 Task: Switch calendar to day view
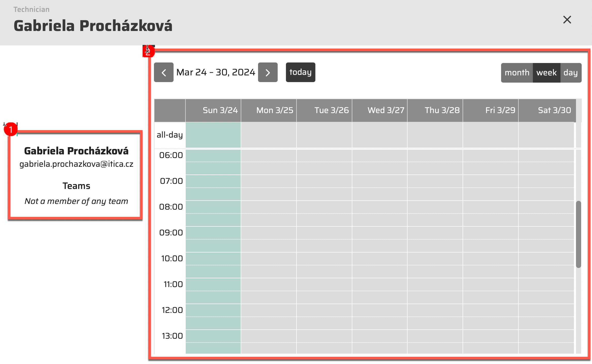coord(571,73)
